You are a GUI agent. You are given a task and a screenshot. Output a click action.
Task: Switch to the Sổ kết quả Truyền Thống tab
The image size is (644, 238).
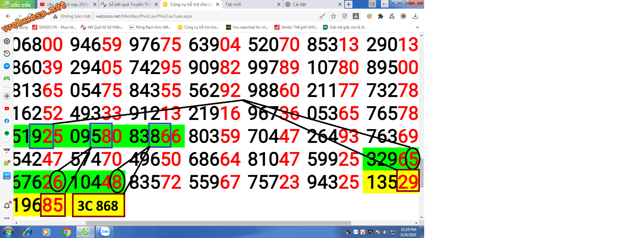tap(129, 4)
